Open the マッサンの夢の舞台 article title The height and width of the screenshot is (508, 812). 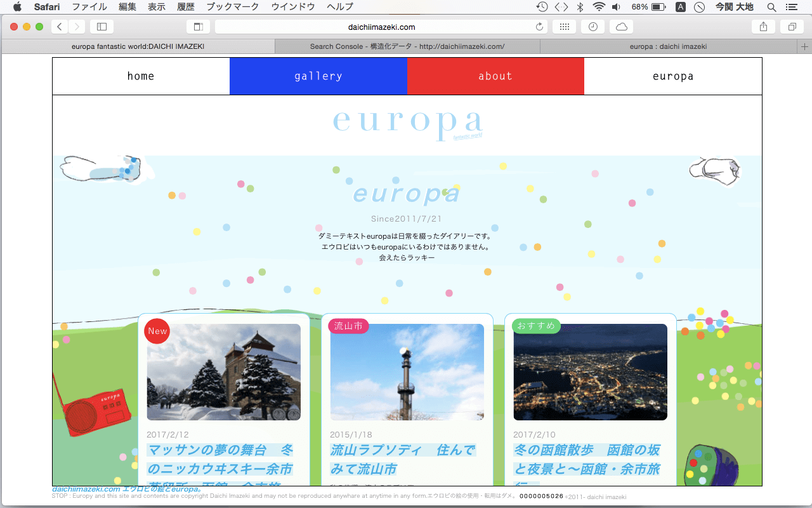[220, 464]
